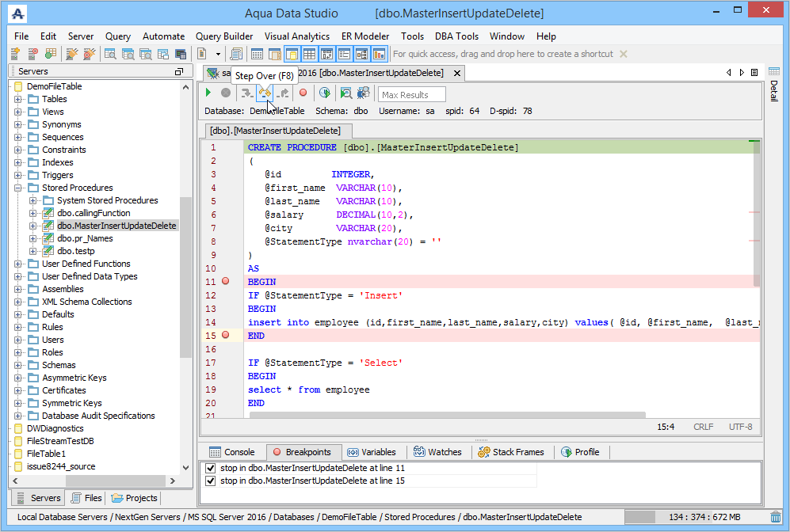This screenshot has height=532, width=790.
Task: Click the green Run debugger button
Action: point(208,93)
